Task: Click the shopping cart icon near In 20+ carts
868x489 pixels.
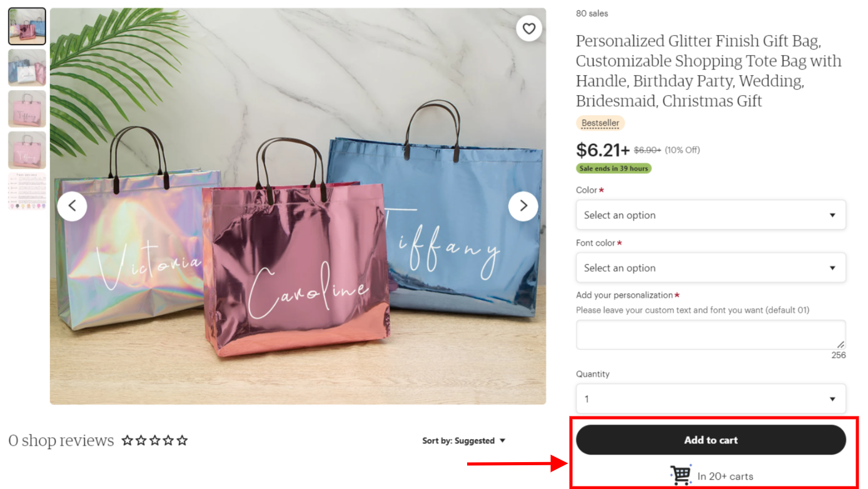Action: 680,475
